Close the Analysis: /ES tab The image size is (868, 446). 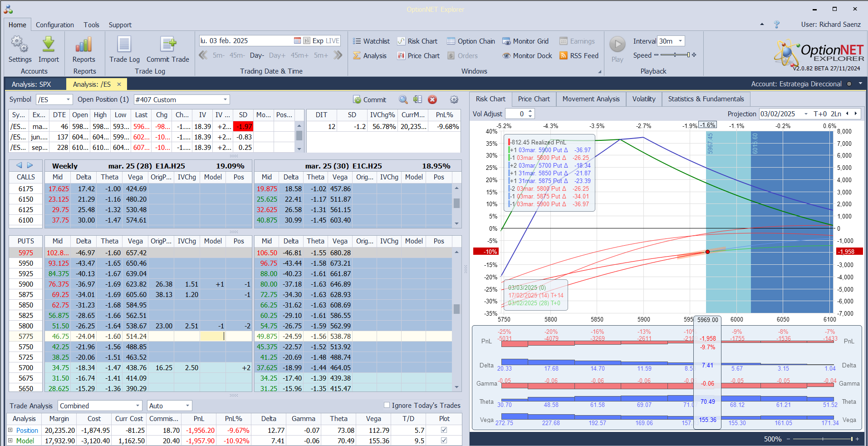pos(119,84)
